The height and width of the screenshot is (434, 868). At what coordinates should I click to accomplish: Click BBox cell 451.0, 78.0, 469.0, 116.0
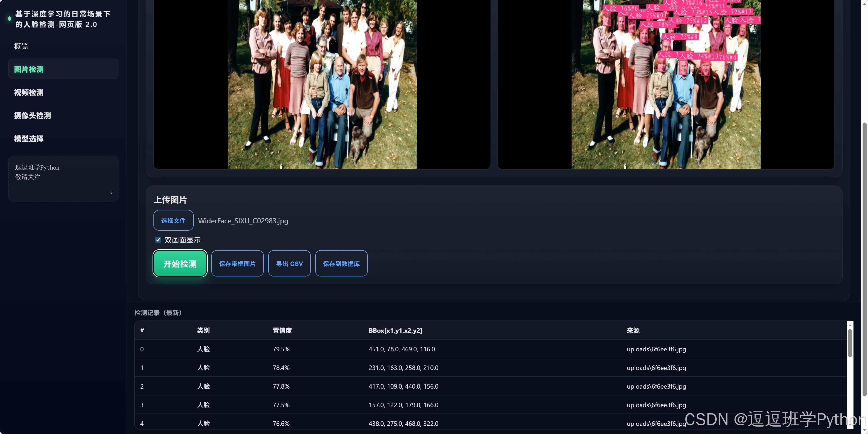click(402, 349)
